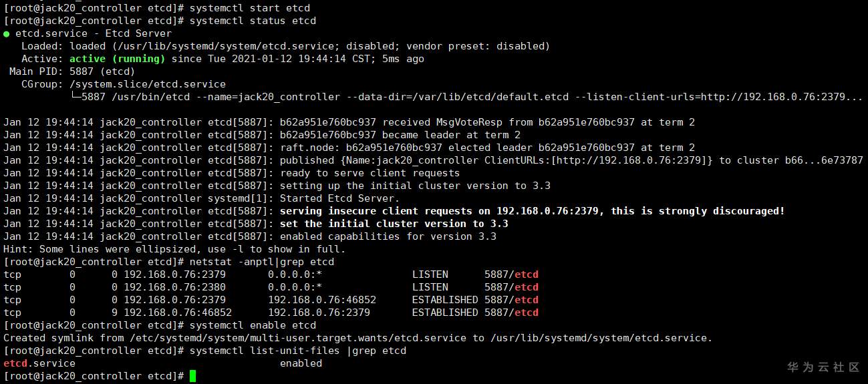This screenshot has width=868, height=384.
Task: Click the "enabled" state in the unit-files output
Action: click(301, 363)
